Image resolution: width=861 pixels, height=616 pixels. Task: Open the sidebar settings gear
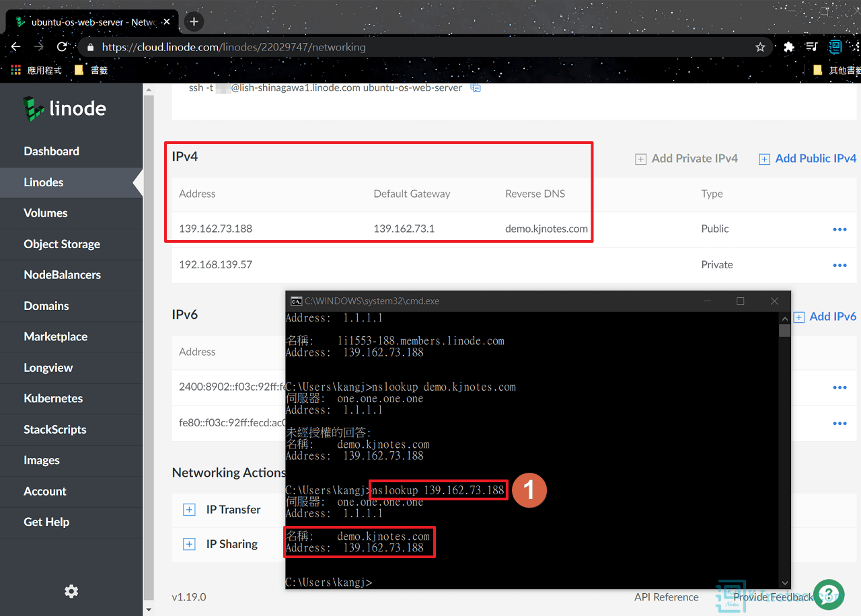click(71, 591)
